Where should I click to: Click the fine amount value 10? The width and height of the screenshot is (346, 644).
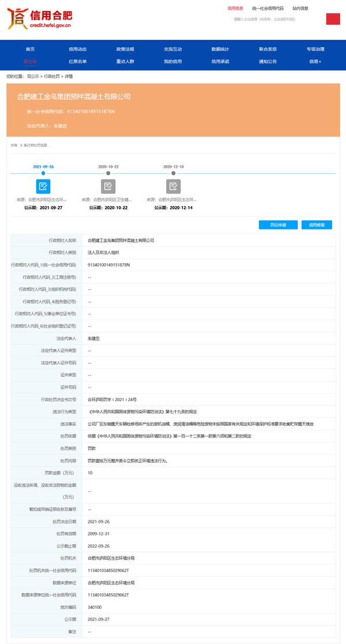click(x=90, y=473)
